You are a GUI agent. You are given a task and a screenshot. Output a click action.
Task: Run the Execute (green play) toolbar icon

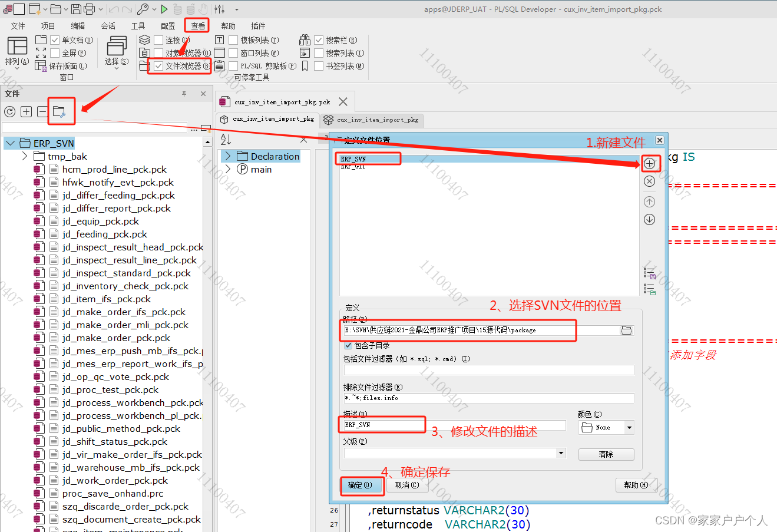pyautogui.click(x=164, y=9)
